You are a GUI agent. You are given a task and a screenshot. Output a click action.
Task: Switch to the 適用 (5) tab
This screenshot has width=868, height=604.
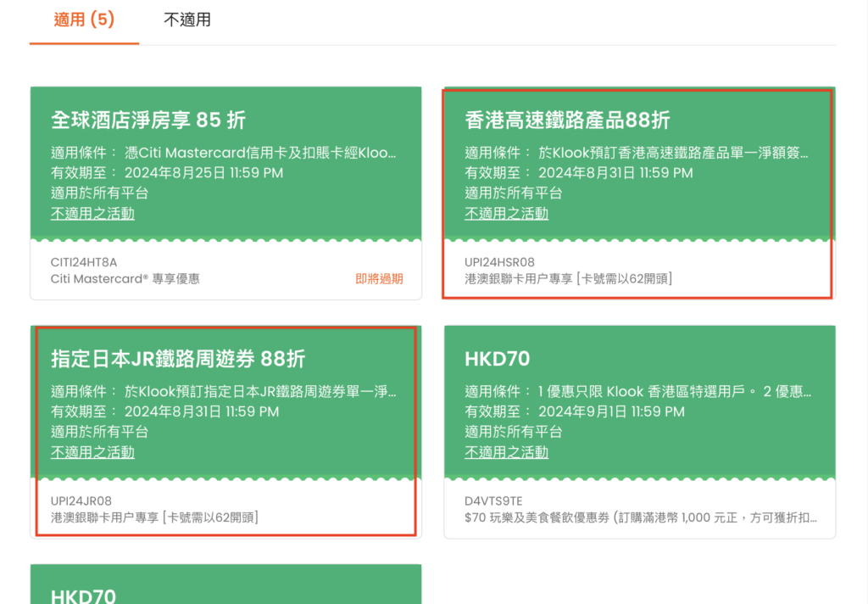[84, 20]
